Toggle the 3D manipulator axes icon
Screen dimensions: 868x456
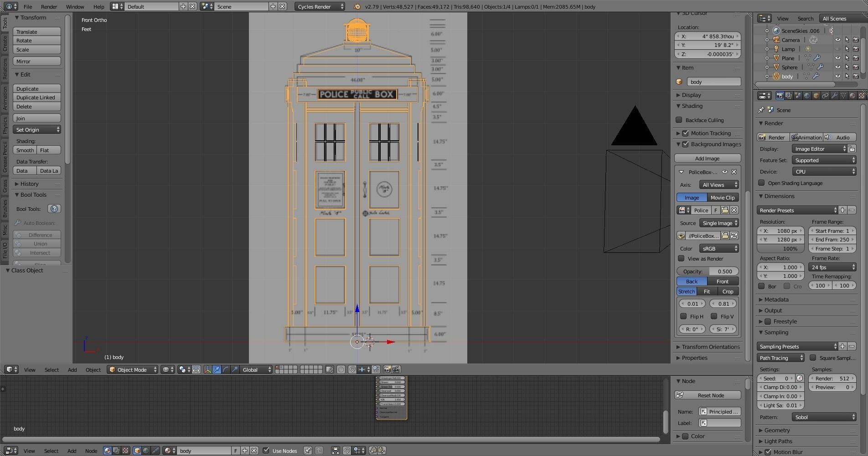point(207,369)
